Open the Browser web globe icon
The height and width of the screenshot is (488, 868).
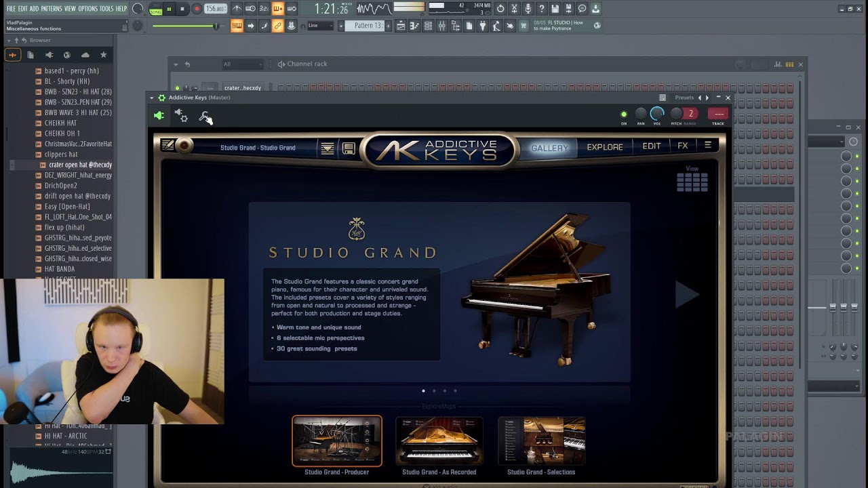66,55
